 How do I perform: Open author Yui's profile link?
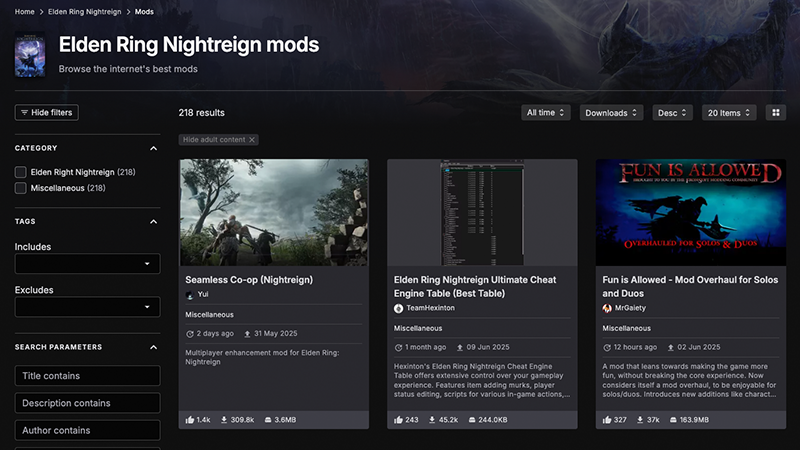[203, 294]
